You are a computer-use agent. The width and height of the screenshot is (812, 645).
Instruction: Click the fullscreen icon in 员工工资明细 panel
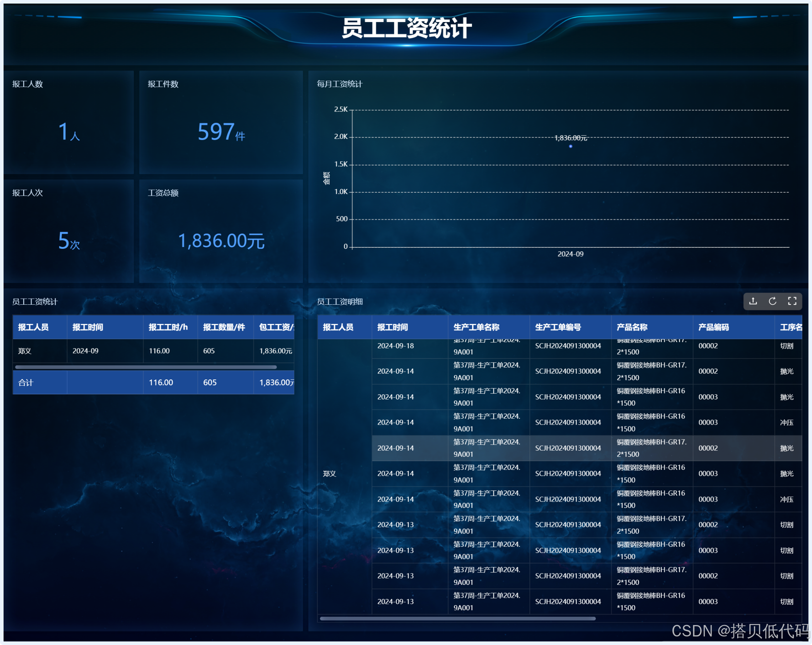[x=792, y=301]
